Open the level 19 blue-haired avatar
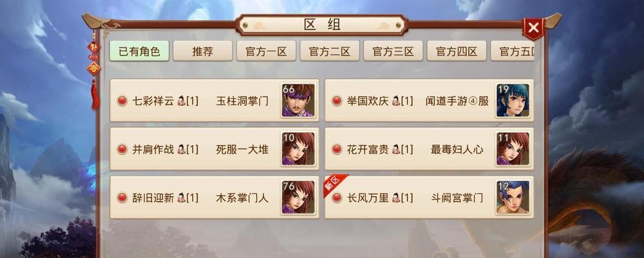Viewport: 644px width, 258px height. coord(513,101)
